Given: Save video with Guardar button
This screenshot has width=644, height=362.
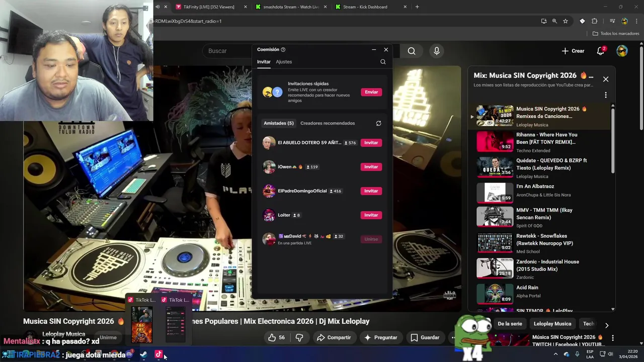Looking at the screenshot, I should (x=425, y=337).
